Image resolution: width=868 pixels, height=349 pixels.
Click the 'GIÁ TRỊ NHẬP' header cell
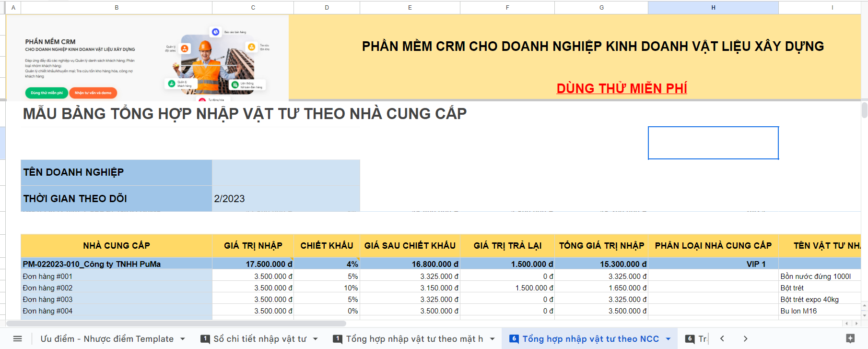click(x=253, y=246)
